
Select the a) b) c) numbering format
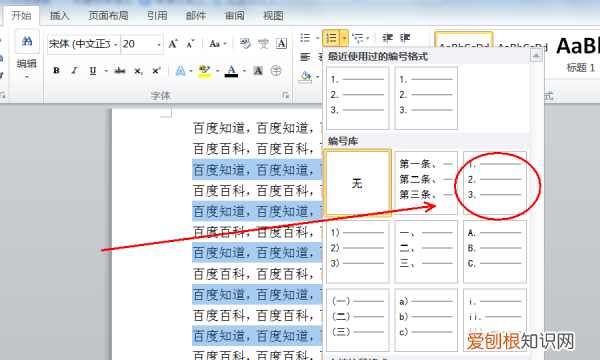426,320
